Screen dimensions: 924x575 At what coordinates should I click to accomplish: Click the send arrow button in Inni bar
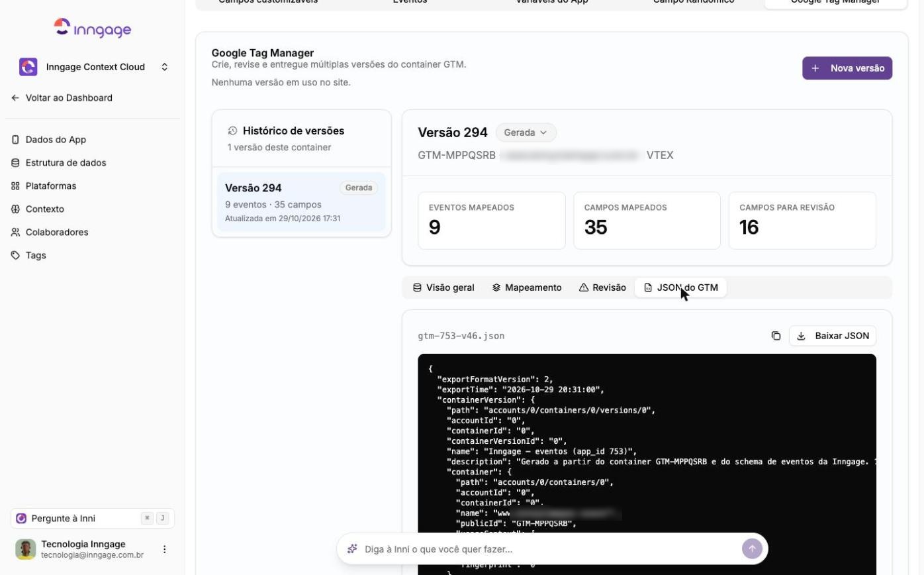752,549
